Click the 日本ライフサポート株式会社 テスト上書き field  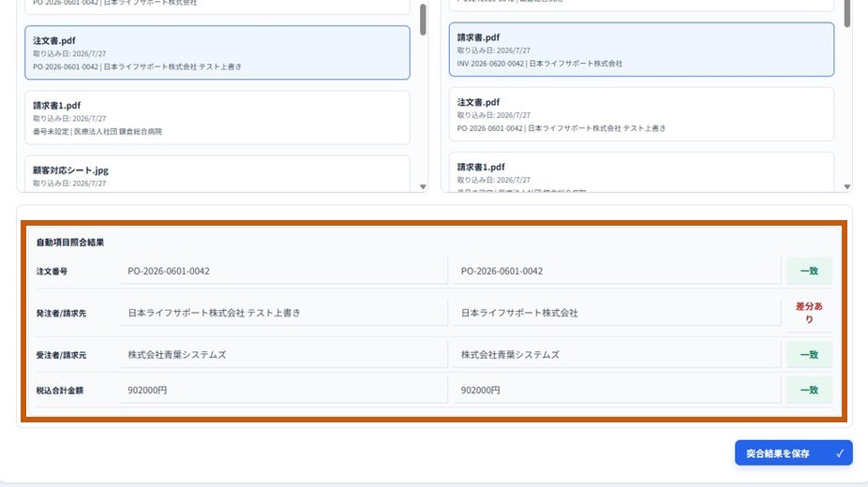(283, 312)
